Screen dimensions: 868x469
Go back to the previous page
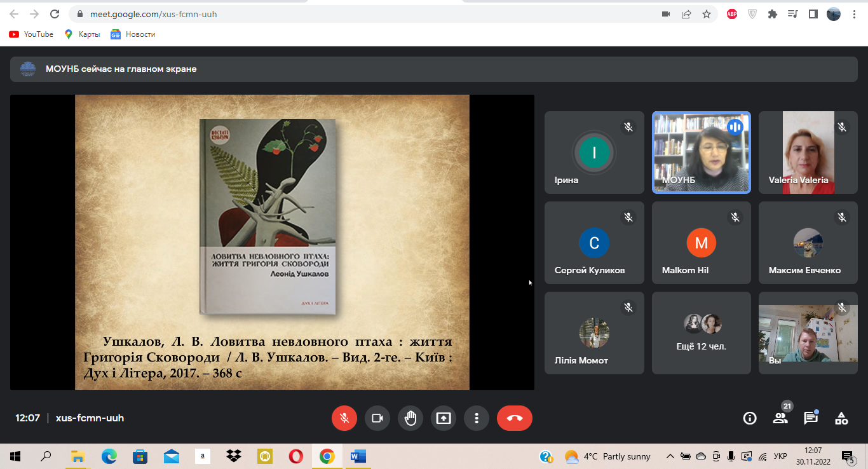14,14
